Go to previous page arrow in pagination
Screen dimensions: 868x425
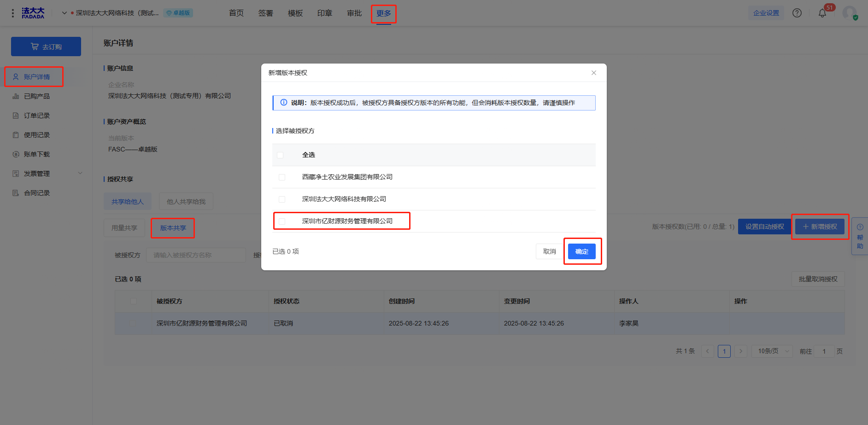(x=708, y=351)
